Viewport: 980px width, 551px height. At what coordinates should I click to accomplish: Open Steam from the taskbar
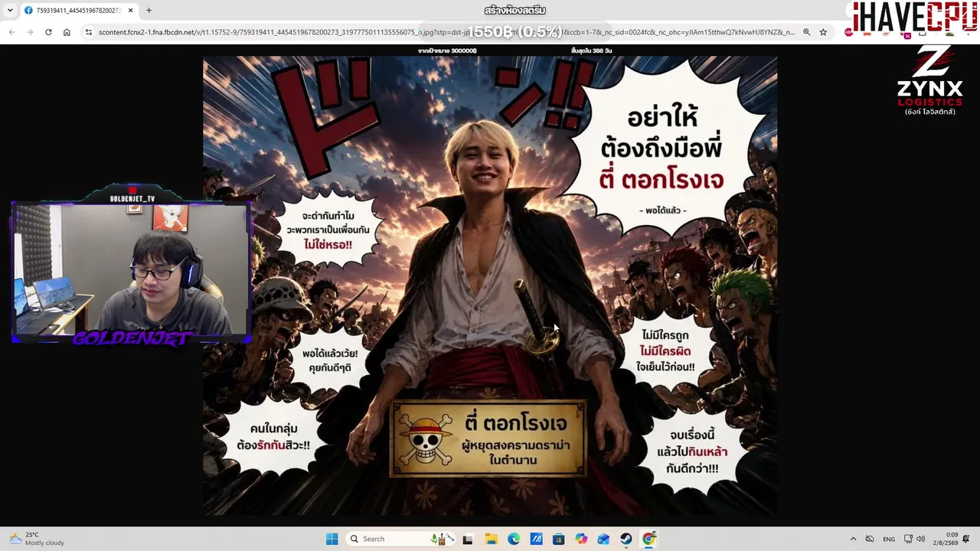point(626,539)
